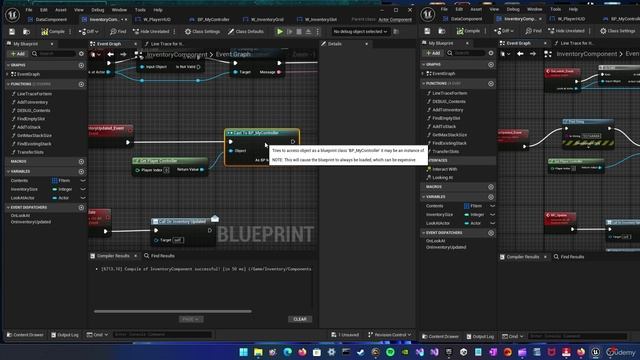Toggle LookAtActor variable visibility, left window
This screenshot has height=360, width=640.
[83, 198]
